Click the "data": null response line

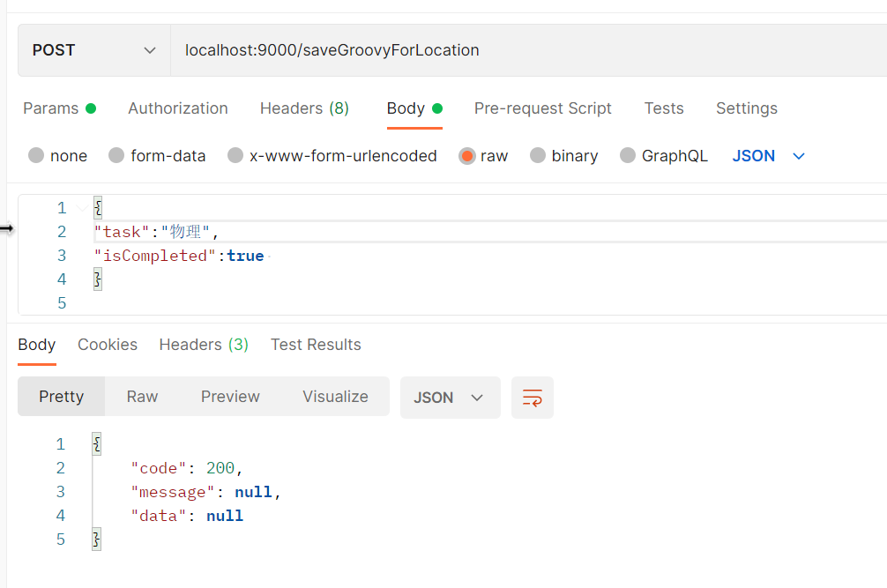tap(187, 516)
